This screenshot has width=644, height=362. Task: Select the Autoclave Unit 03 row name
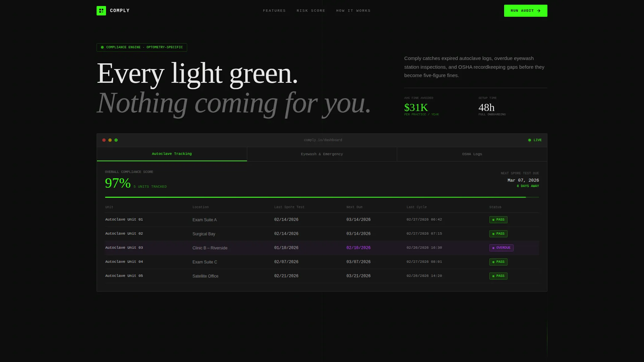124,248
